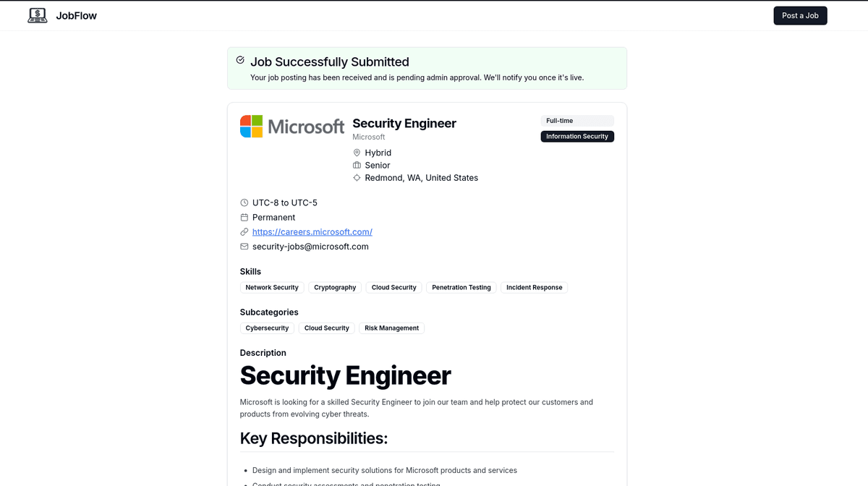The image size is (868, 486).
Task: Open the careers.microsoft.com link
Action: point(312,232)
